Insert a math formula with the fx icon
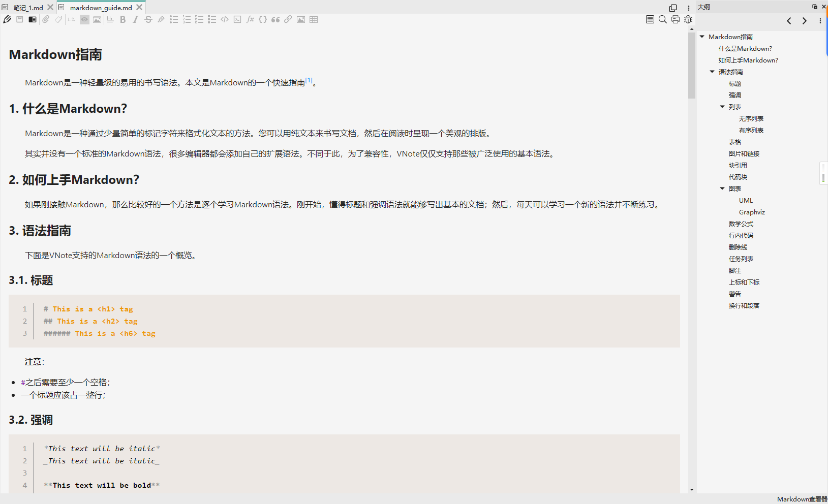 (250, 19)
